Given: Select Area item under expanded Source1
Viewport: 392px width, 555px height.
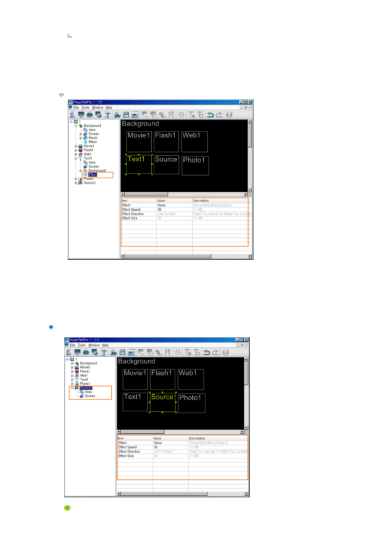Looking at the screenshot, I should 88,392.
